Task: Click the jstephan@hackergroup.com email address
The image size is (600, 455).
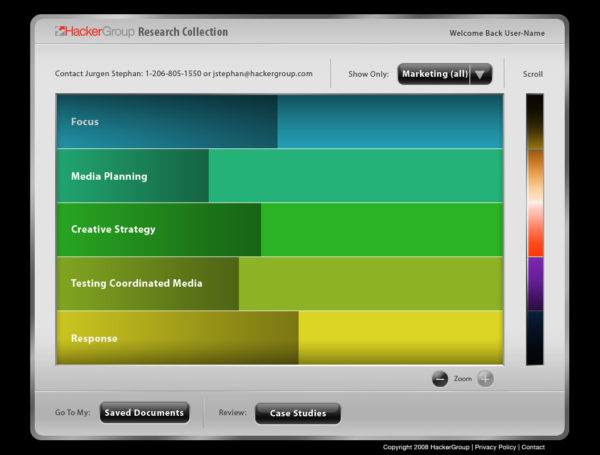Action: point(263,74)
